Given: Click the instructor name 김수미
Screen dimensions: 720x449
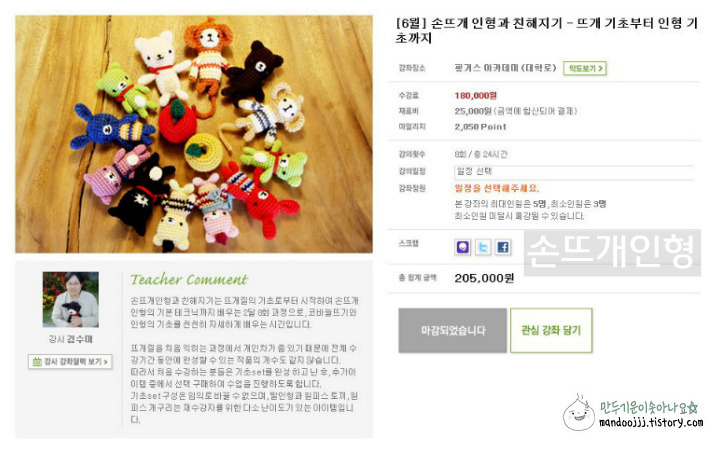Looking at the screenshot, I should [x=79, y=339].
